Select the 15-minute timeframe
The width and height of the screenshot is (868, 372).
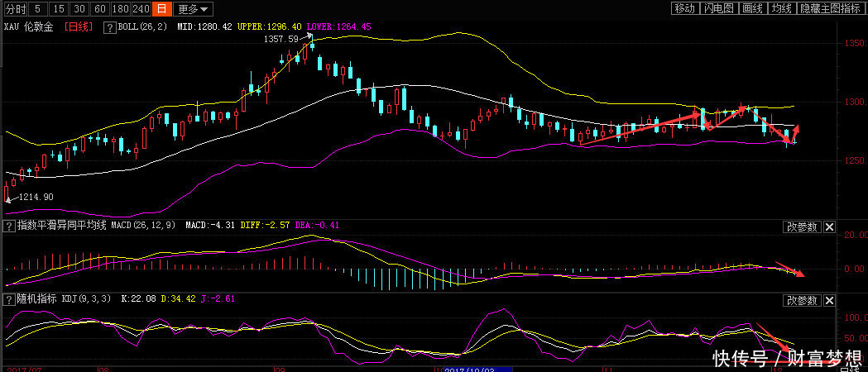[x=59, y=9]
